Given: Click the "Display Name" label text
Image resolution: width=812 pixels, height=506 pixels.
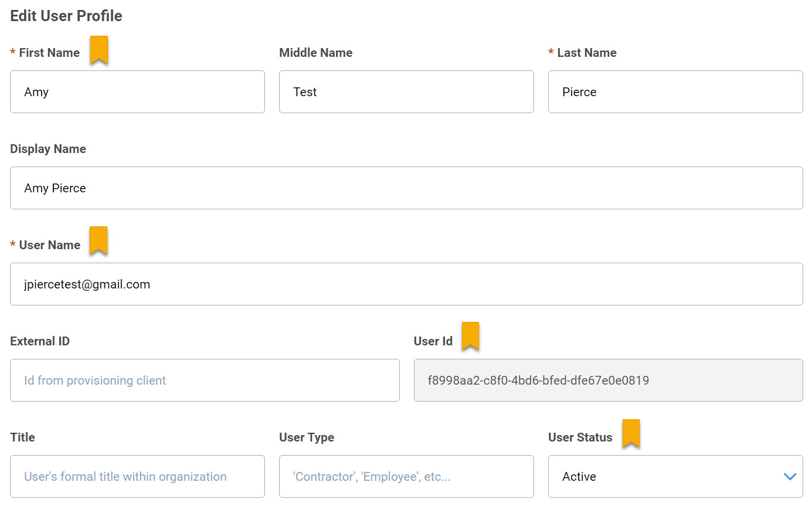Looking at the screenshot, I should pos(48,149).
